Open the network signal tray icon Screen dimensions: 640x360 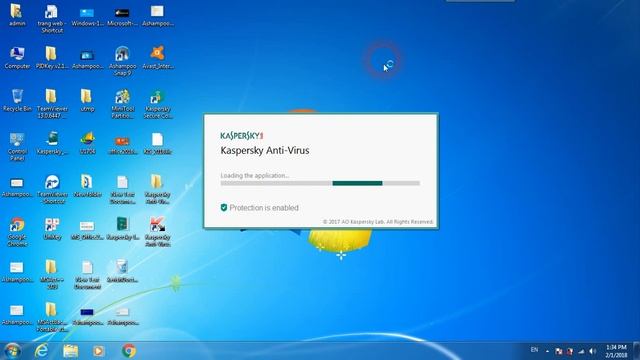581,351
